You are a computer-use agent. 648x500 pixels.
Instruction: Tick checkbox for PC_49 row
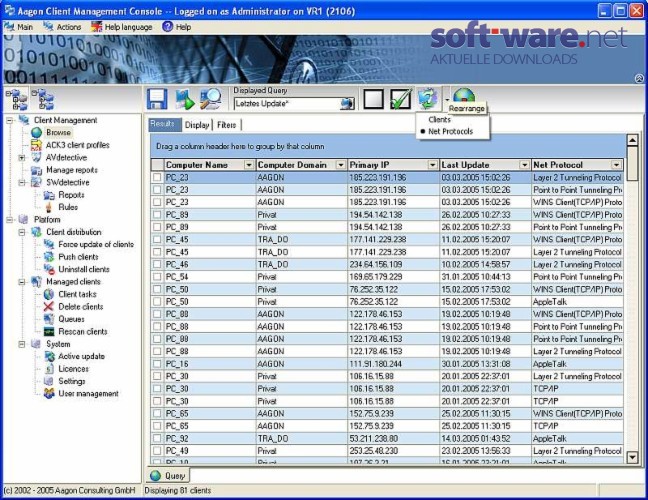pos(157,450)
